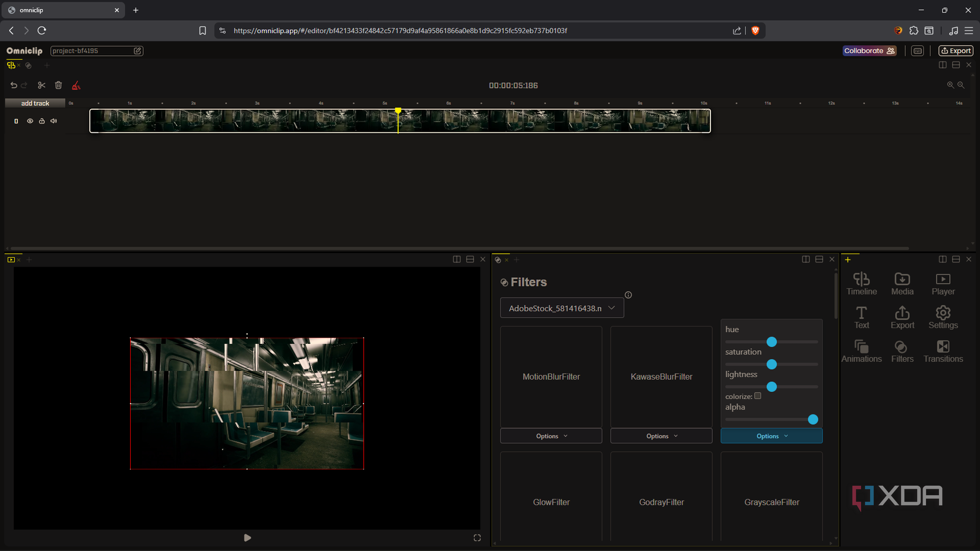Click the Collaborate button
The image size is (980, 551).
[869, 50]
